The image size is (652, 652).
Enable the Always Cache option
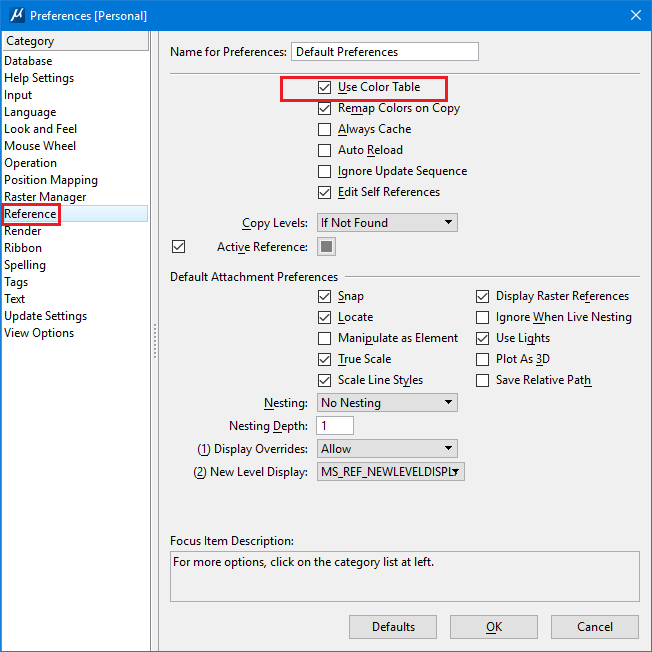coord(324,129)
